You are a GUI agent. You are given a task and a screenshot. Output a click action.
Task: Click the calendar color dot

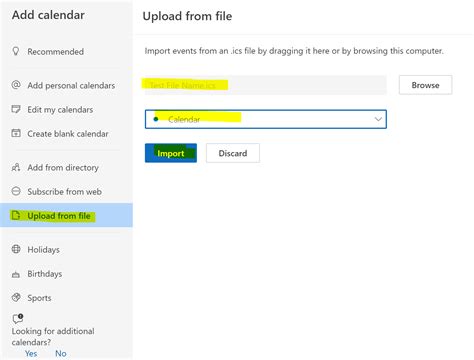pyautogui.click(x=156, y=119)
